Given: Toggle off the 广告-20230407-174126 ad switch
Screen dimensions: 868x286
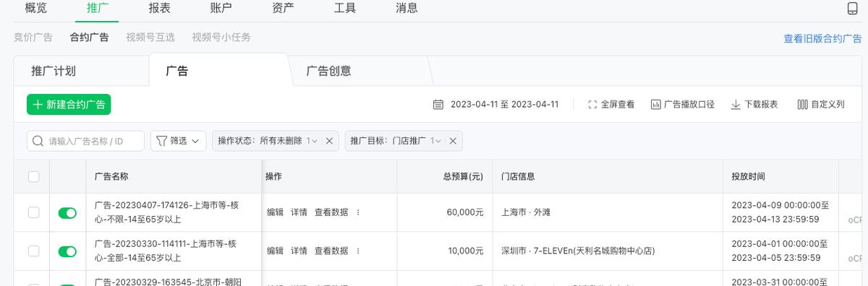Looking at the screenshot, I should click(67, 213).
